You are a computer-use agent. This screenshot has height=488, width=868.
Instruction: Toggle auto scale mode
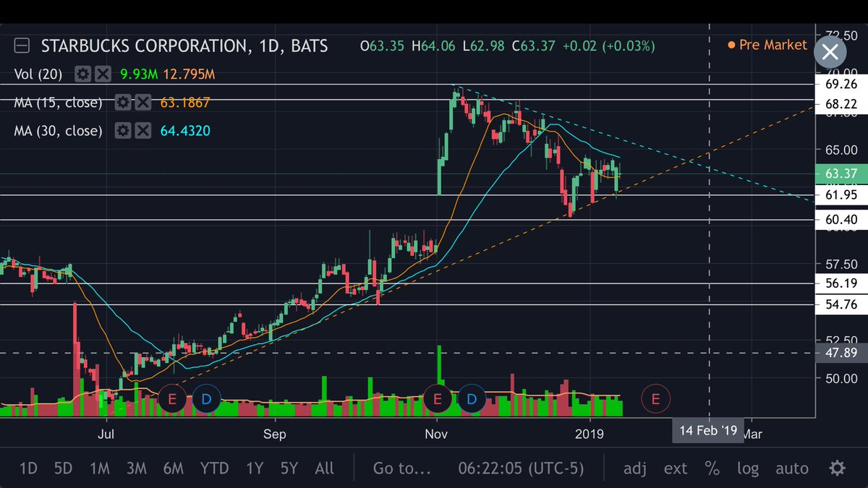point(791,468)
